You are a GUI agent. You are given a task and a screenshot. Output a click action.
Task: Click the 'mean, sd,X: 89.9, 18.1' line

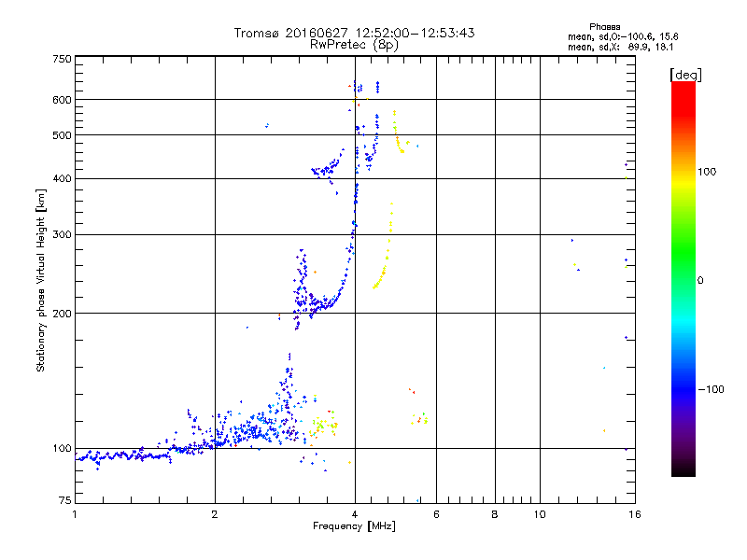tap(620, 47)
